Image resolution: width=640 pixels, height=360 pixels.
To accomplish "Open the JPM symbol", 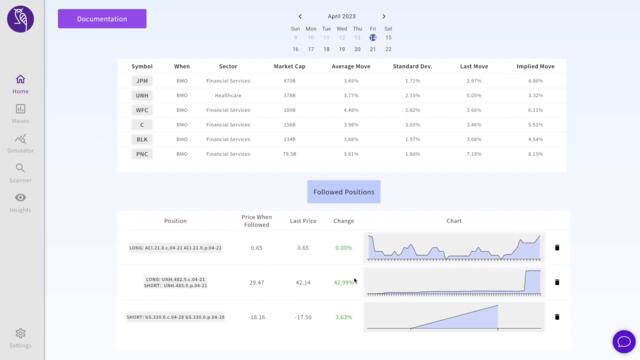I will pyautogui.click(x=142, y=81).
